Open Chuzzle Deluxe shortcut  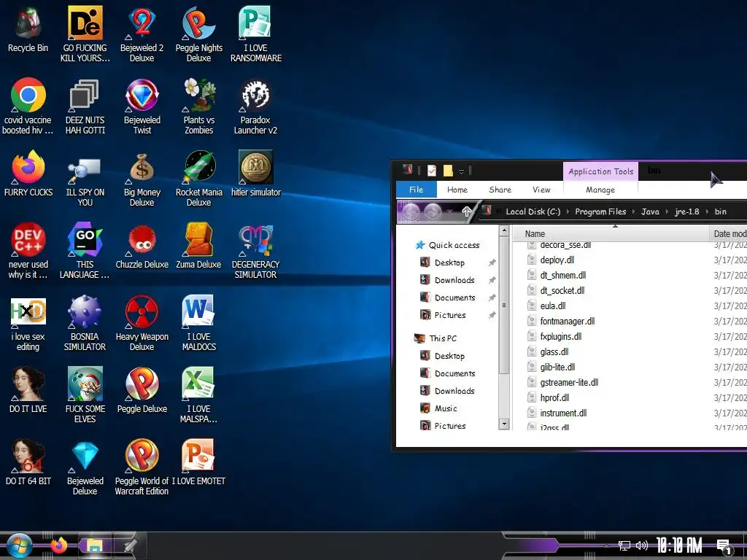coord(142,246)
